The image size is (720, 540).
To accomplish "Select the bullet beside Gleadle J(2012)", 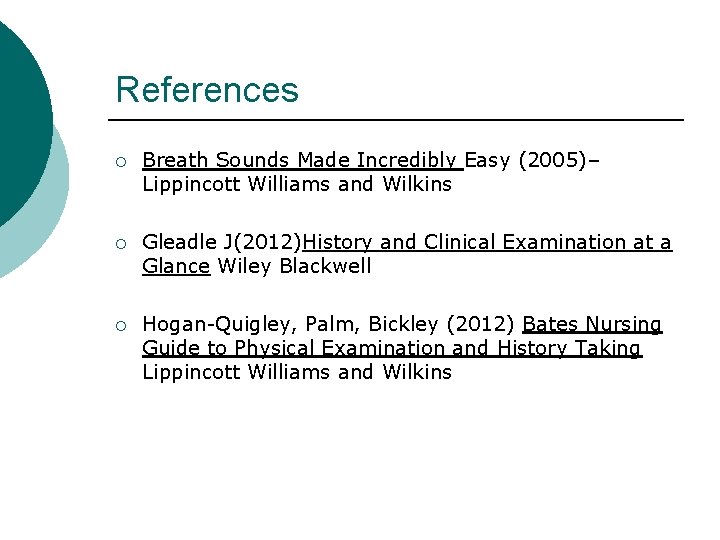I will click(119, 242).
